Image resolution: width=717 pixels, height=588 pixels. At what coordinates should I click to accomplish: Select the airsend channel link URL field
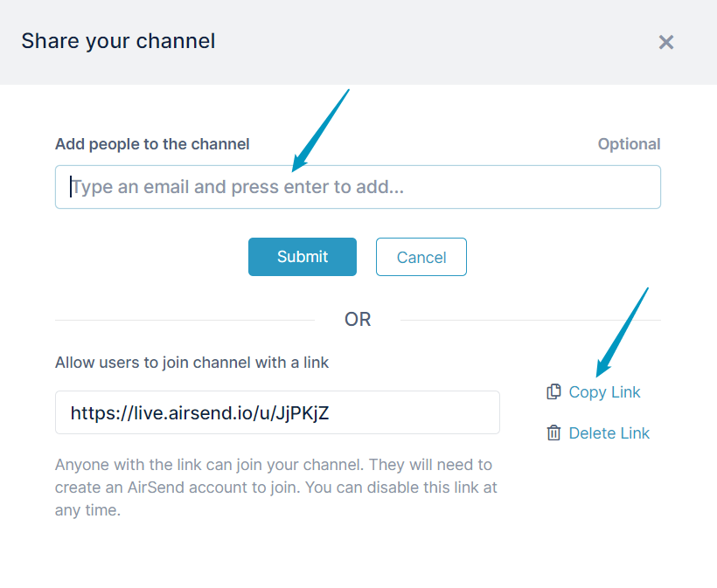pyautogui.click(x=277, y=412)
